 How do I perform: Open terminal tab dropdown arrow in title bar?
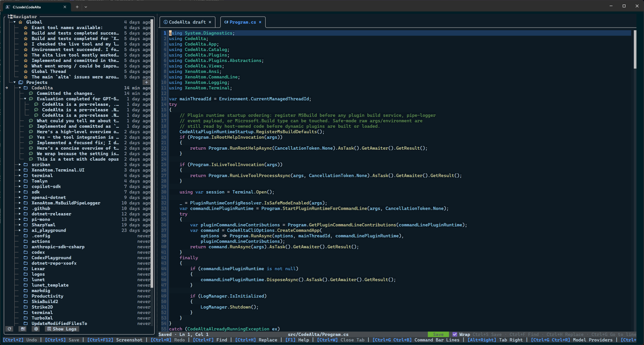point(86,6)
